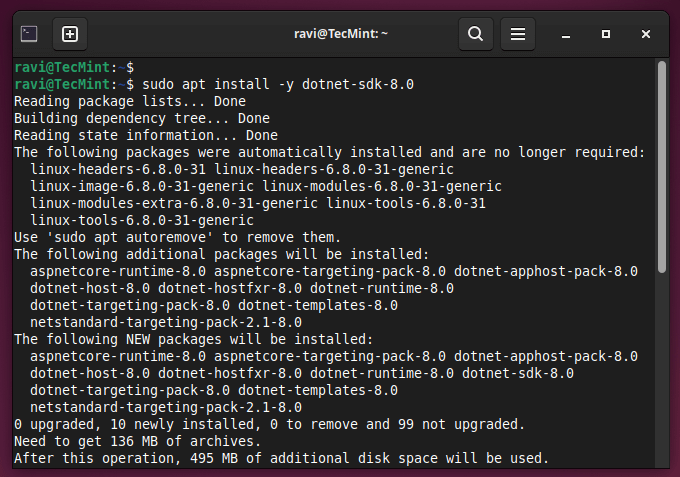This screenshot has height=477, width=680.
Task: Minimize the terminal window
Action: [566, 35]
